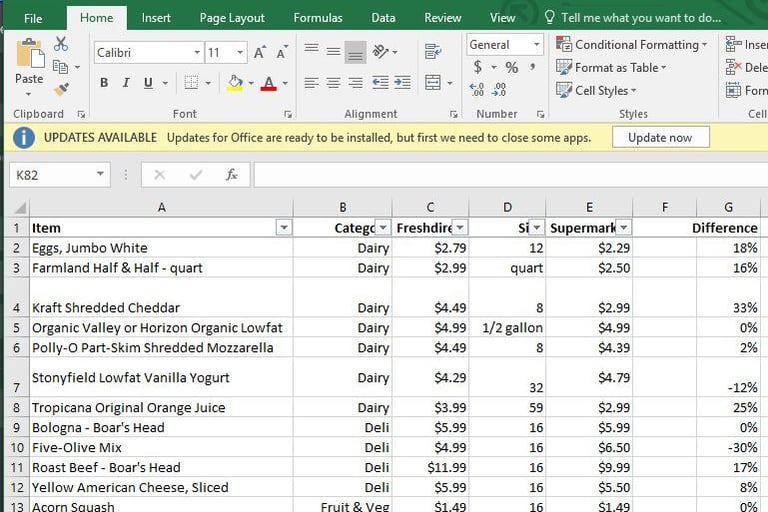Select the $11.99 Freshdirect cell
This screenshot has width=768, height=512.
point(431,467)
